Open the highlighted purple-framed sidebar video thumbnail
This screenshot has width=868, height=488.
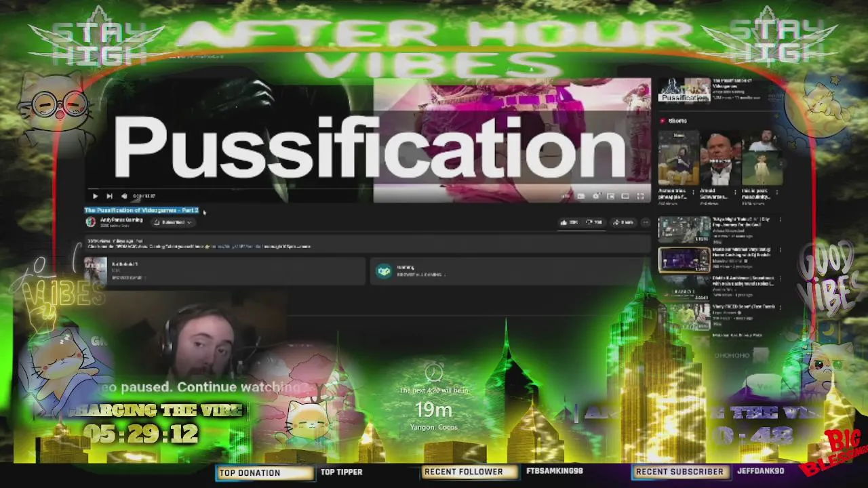coord(684,260)
